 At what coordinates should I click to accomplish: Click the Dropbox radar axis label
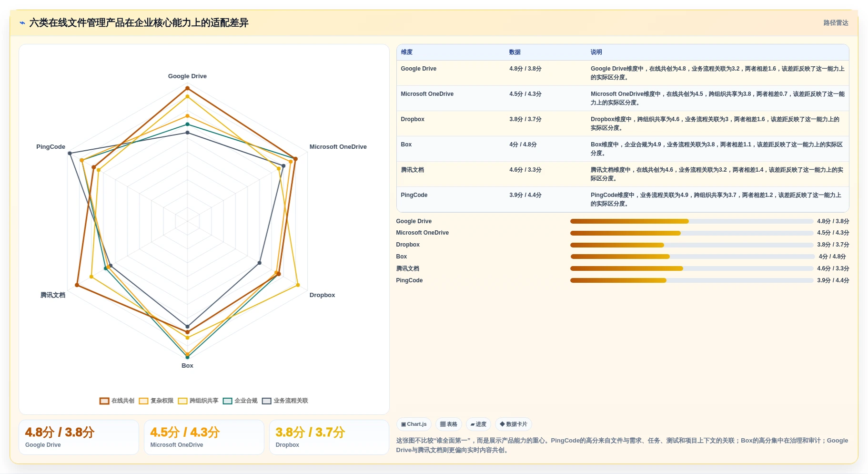[322, 295]
